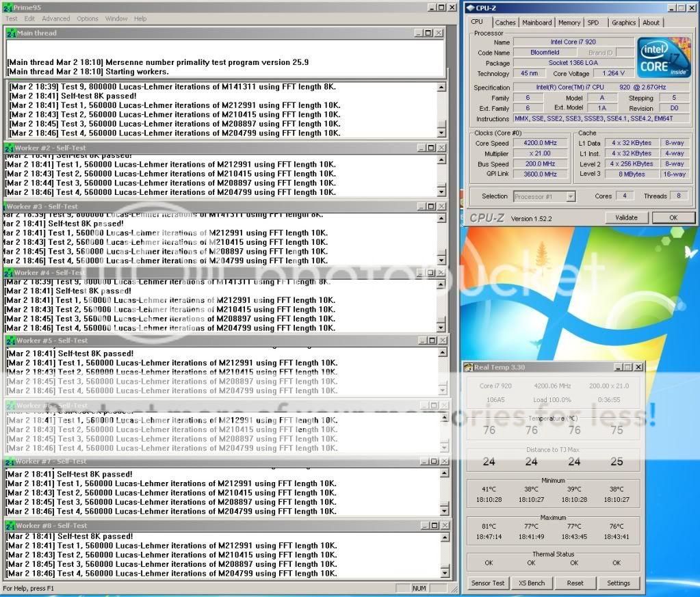Click the Bus Speed value 200.0 MHz
The width and height of the screenshot is (700, 597).
(x=540, y=163)
